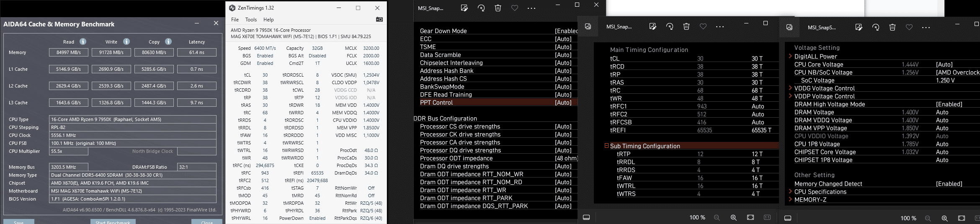Open the Tools menu in ZenTimings
Image resolution: width=980 pixels, height=224 pixels.
point(251,20)
